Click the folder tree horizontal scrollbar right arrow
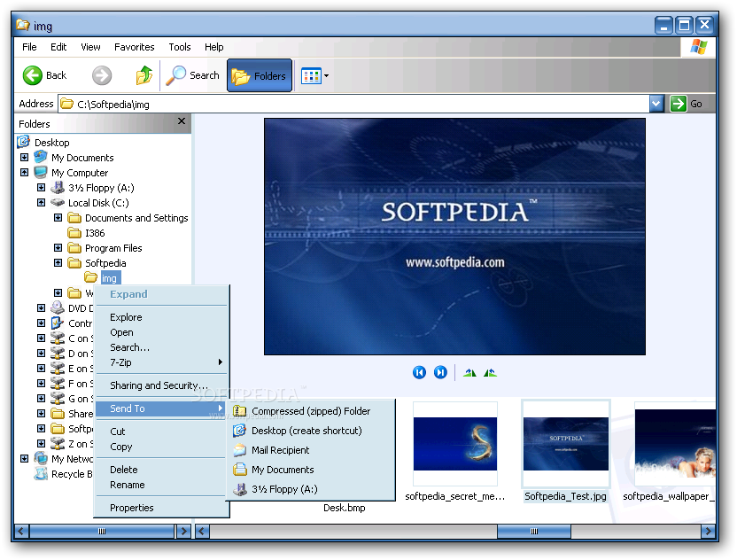The height and width of the screenshot is (560, 737). [183, 532]
